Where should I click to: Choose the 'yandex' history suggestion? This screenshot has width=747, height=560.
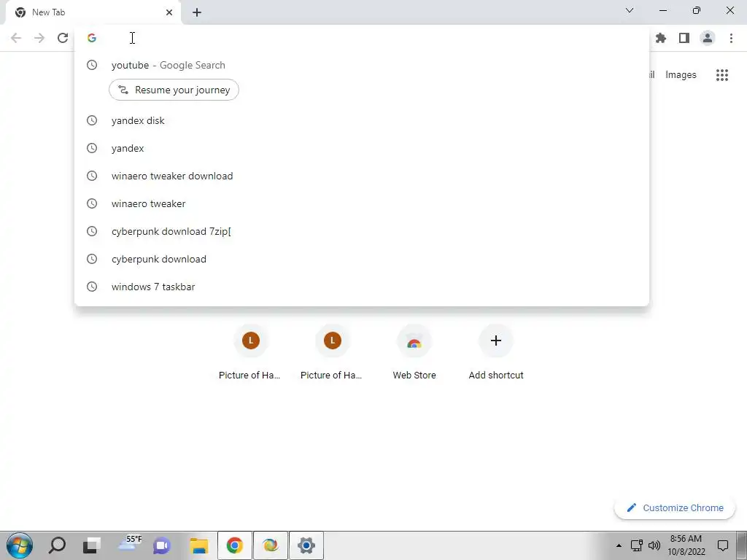pos(362,148)
